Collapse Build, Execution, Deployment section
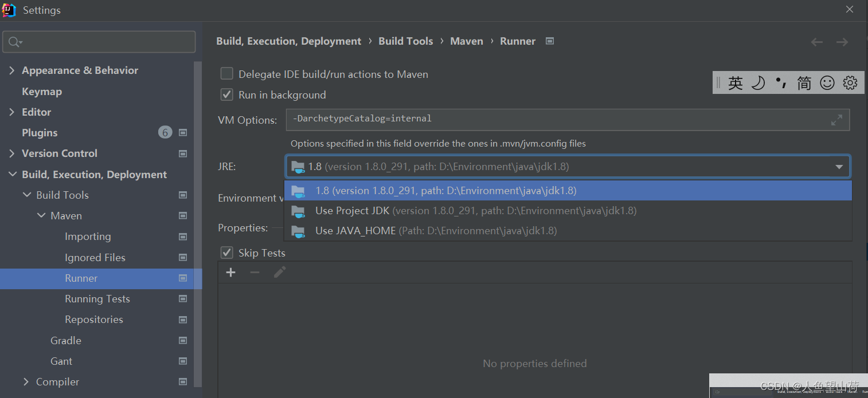 [x=12, y=175]
